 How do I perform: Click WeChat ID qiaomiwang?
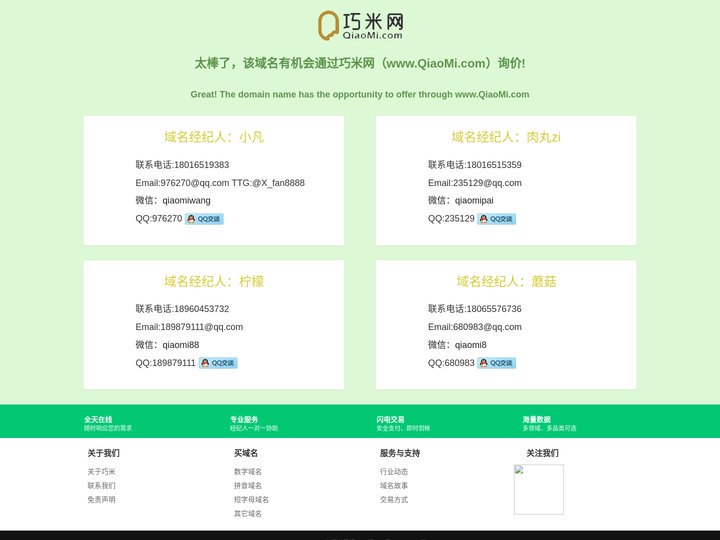[186, 201]
